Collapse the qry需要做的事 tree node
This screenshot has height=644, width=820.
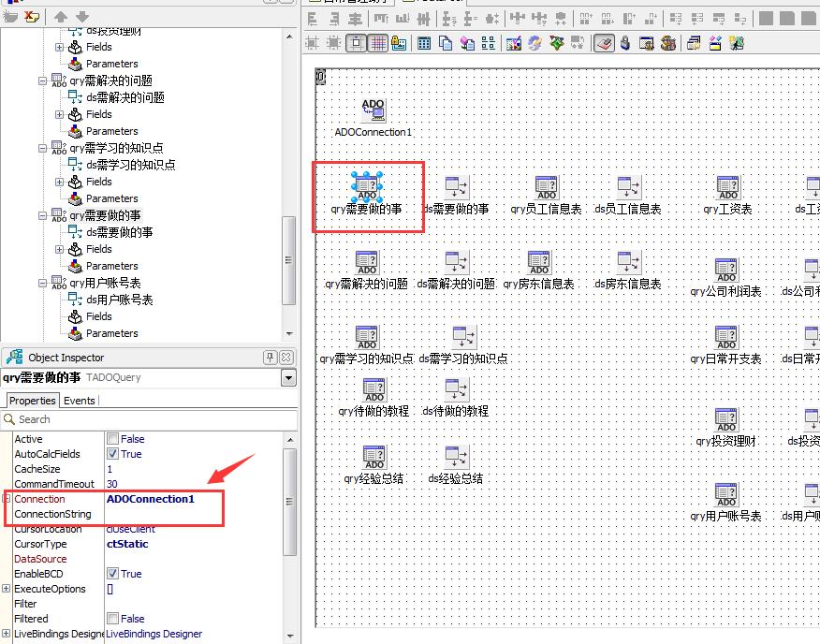42,215
